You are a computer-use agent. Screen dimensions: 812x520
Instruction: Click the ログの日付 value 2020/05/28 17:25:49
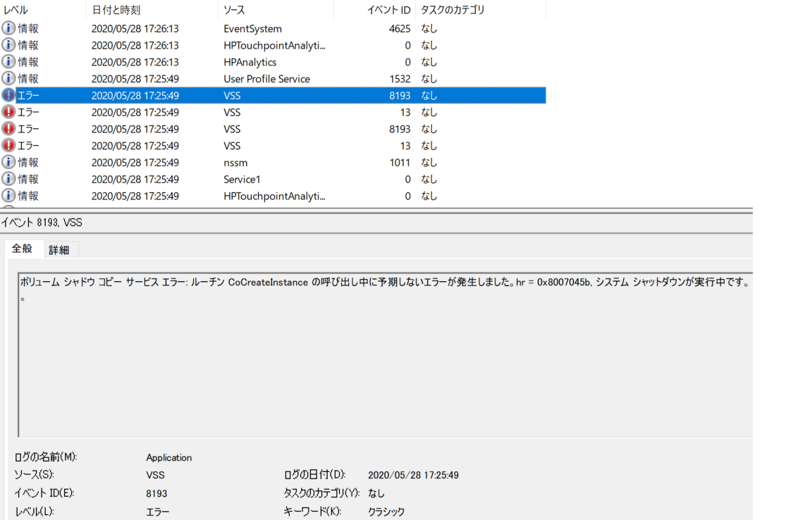pyautogui.click(x=413, y=475)
